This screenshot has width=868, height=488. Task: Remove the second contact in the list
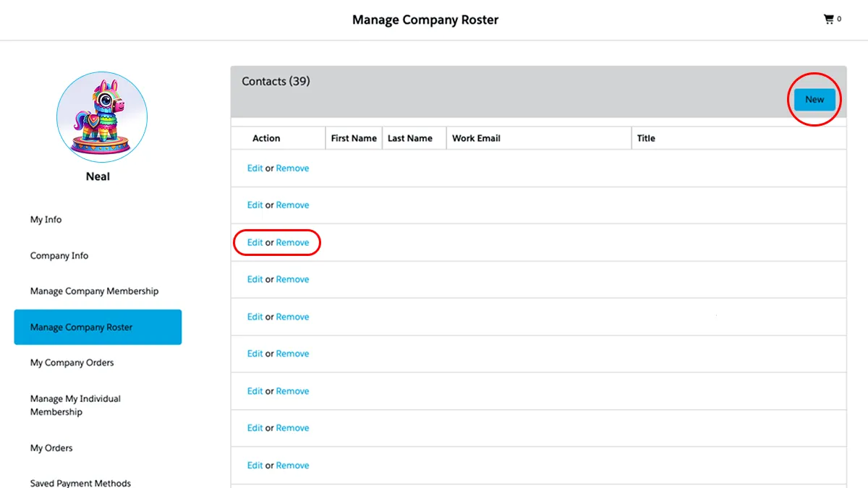(x=292, y=205)
